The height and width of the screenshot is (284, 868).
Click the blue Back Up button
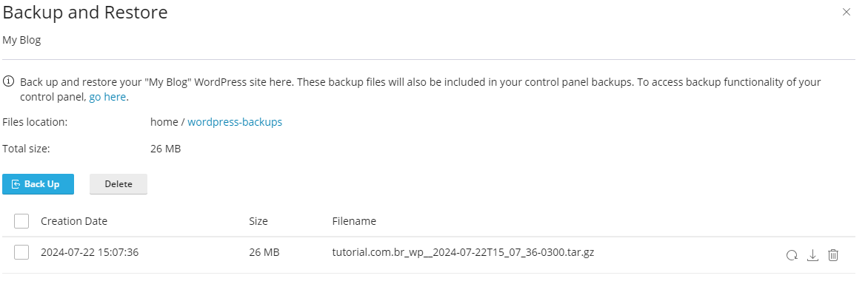pos(39,184)
